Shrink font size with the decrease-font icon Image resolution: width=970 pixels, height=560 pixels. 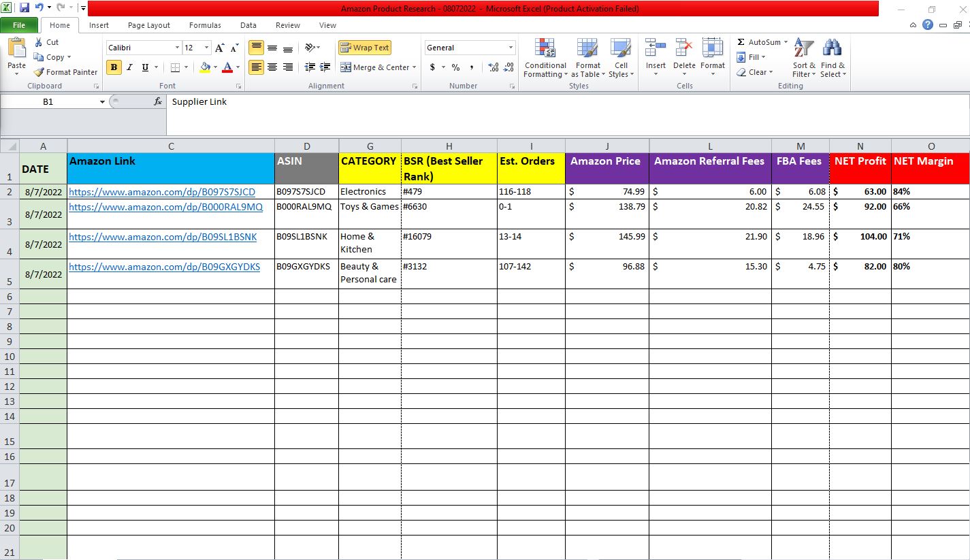tap(234, 48)
